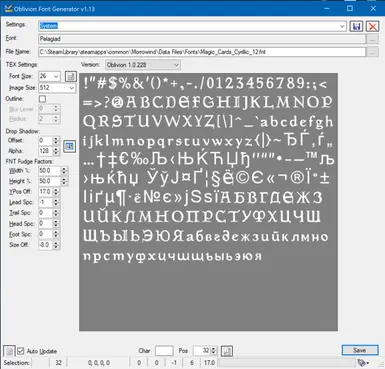Click the Height % value 50.0
This screenshot has height=369, width=385.
(x=50, y=181)
